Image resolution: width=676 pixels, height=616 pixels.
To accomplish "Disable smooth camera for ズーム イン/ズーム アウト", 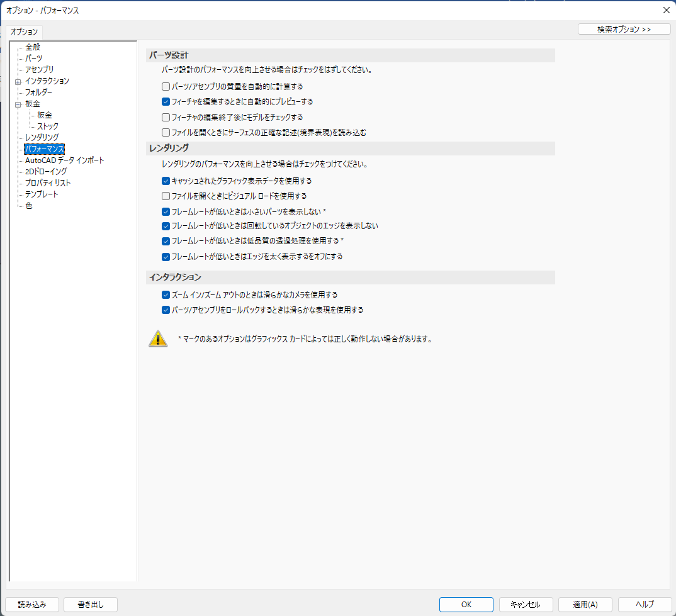I will pyautogui.click(x=166, y=294).
